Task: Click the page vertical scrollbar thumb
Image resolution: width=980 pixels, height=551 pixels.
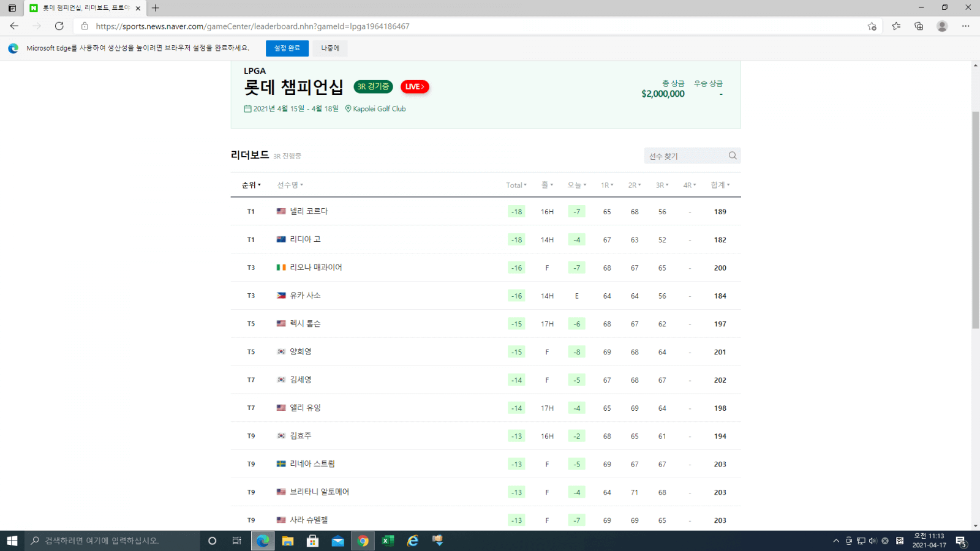Action: (975, 220)
